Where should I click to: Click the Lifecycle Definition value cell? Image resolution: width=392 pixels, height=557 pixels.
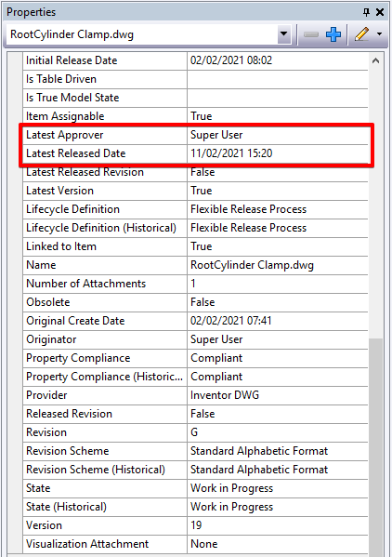pyautogui.click(x=278, y=209)
